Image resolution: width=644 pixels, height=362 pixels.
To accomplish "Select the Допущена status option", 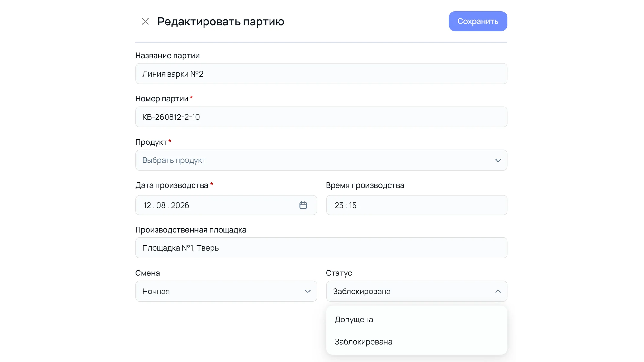I will click(417, 320).
